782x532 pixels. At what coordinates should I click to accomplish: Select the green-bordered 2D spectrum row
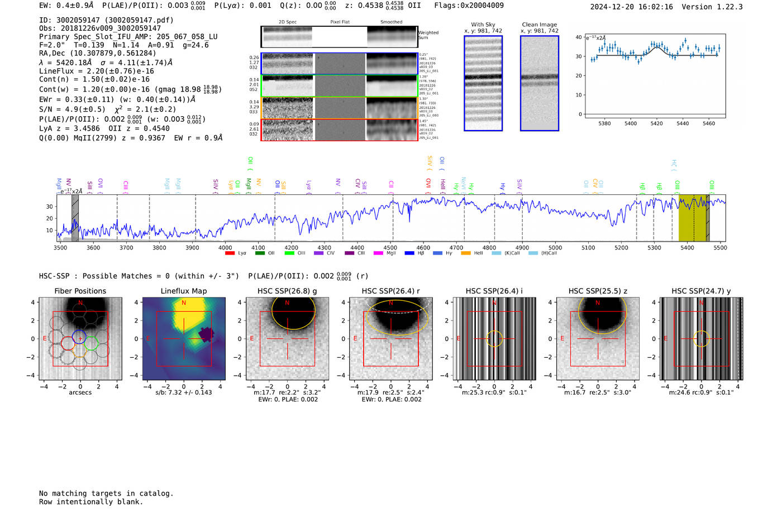339,86
